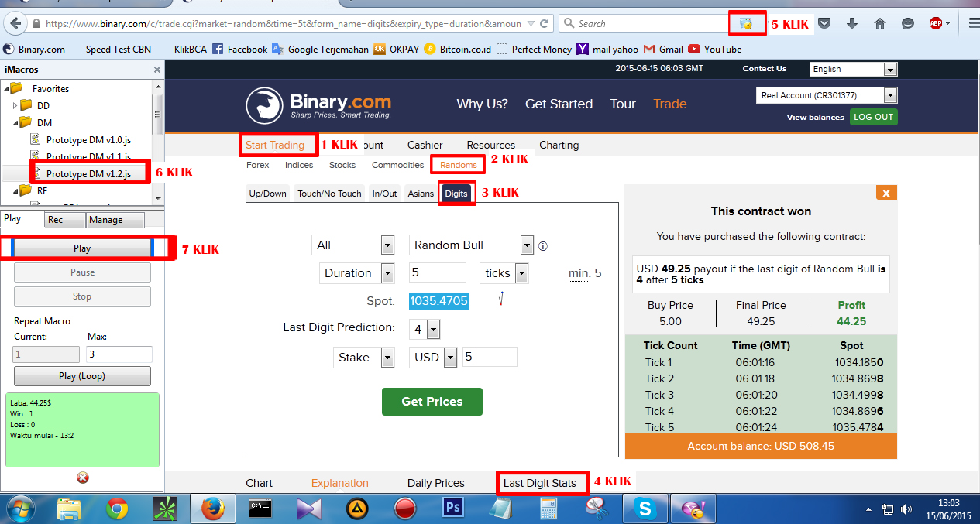
Task: Click the Random Bull info icon
Action: pyautogui.click(x=543, y=246)
